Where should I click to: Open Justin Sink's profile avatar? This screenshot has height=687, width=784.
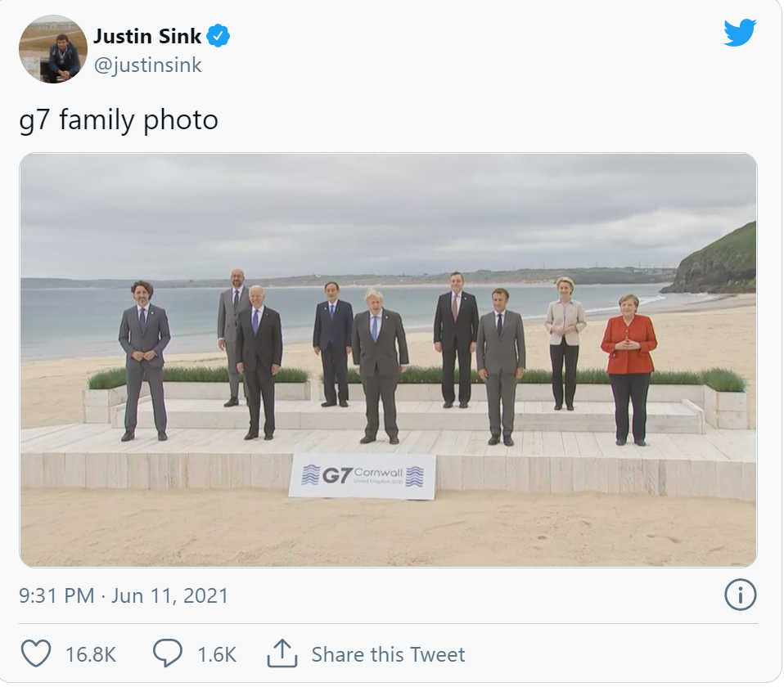tap(52, 49)
